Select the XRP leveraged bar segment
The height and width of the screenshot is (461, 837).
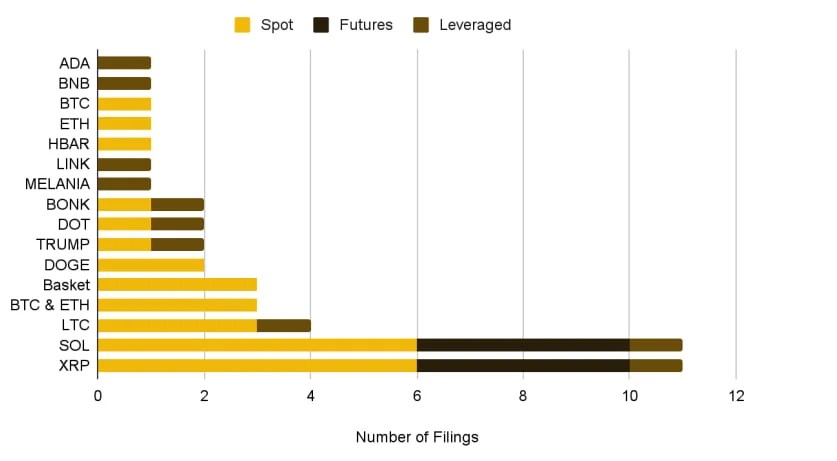coord(656,365)
